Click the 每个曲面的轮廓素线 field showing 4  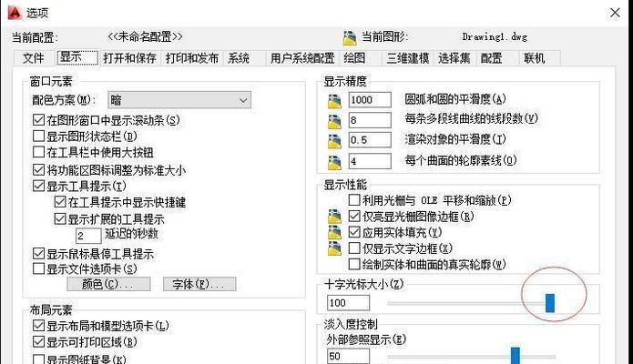370,161
